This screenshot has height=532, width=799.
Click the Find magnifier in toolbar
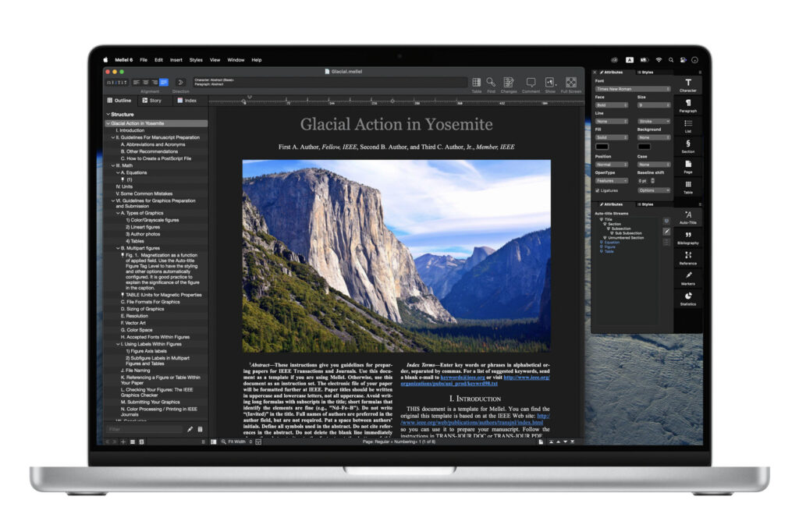pos(491,82)
